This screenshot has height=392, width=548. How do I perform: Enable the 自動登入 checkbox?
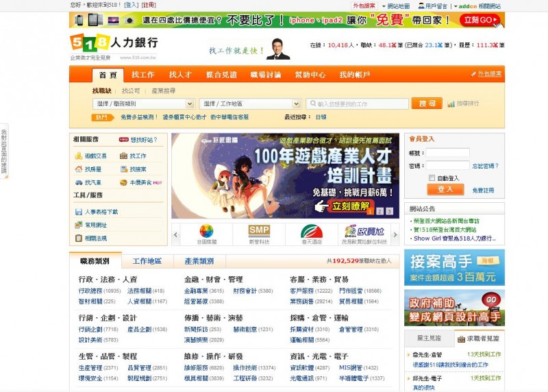[432, 178]
